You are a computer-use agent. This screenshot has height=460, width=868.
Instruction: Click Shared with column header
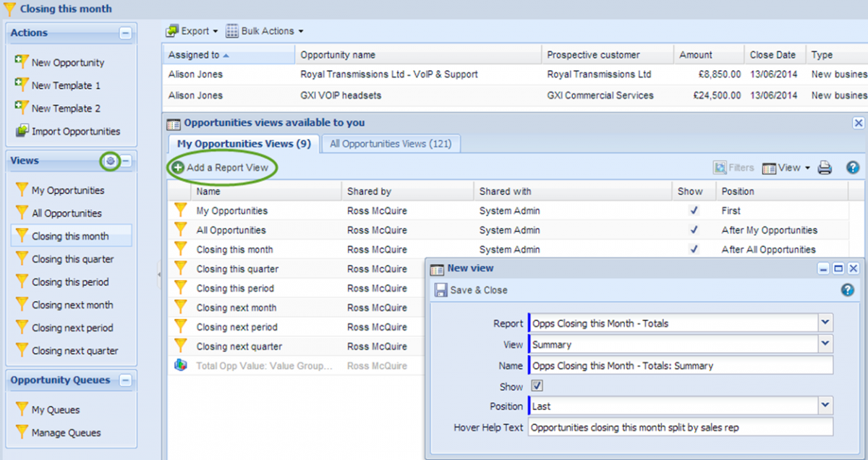click(x=573, y=192)
